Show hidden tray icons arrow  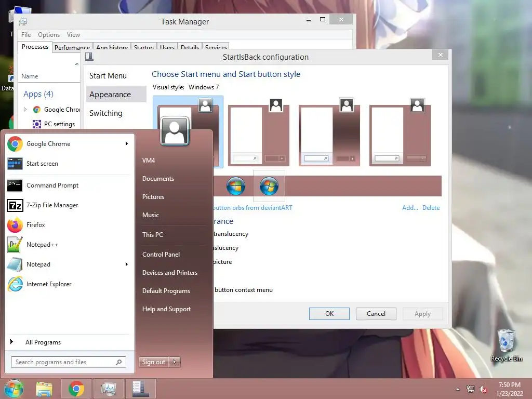[x=458, y=389]
